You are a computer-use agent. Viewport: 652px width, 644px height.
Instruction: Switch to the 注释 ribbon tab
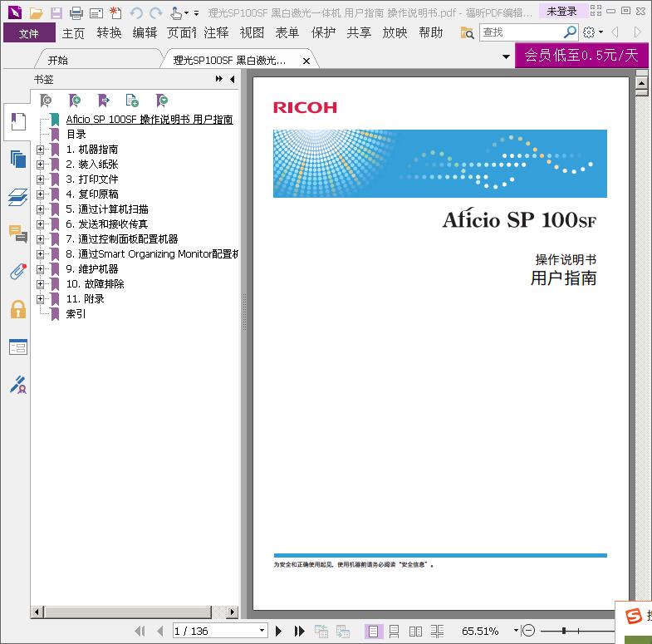pyautogui.click(x=216, y=32)
